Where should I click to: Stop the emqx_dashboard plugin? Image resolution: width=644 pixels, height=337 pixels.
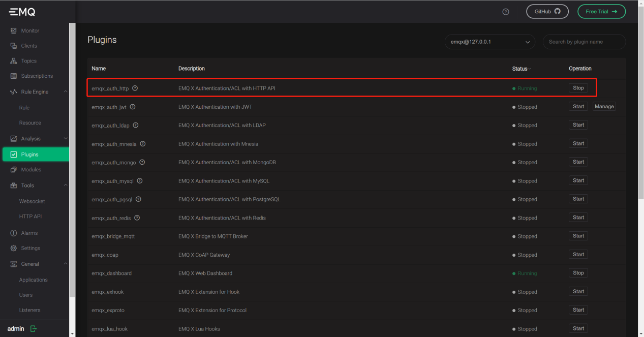pyautogui.click(x=578, y=273)
